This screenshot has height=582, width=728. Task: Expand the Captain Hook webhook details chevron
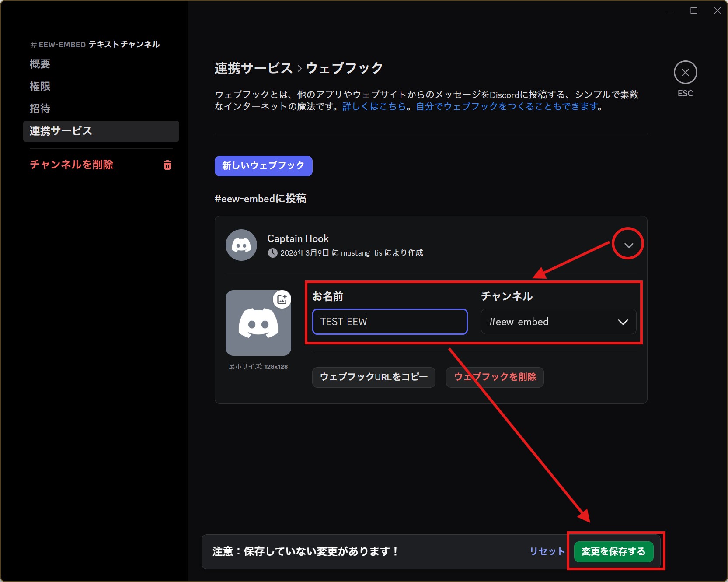(x=628, y=244)
